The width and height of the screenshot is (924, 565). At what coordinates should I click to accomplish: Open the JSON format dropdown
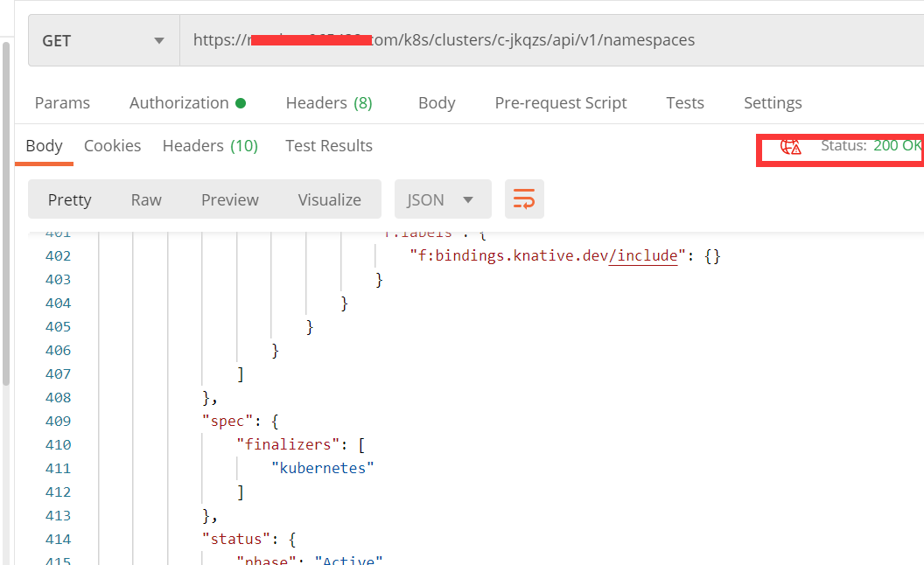click(x=442, y=199)
